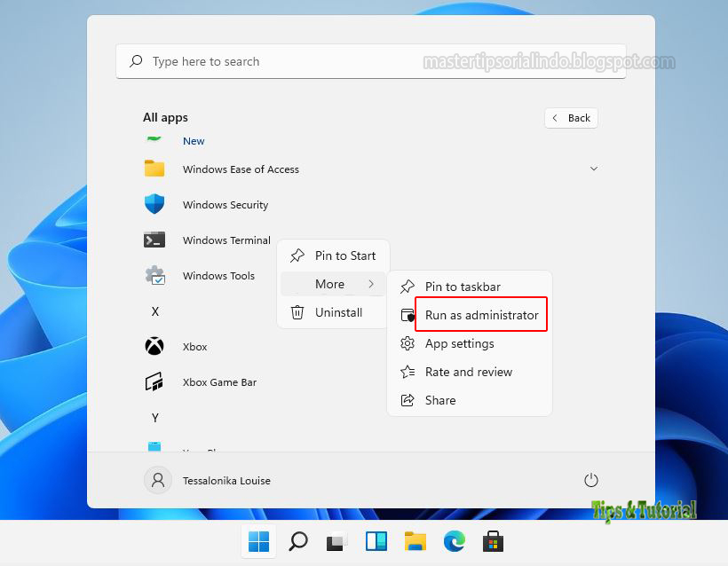Click the Xbox Game Bar icon

coord(154,381)
